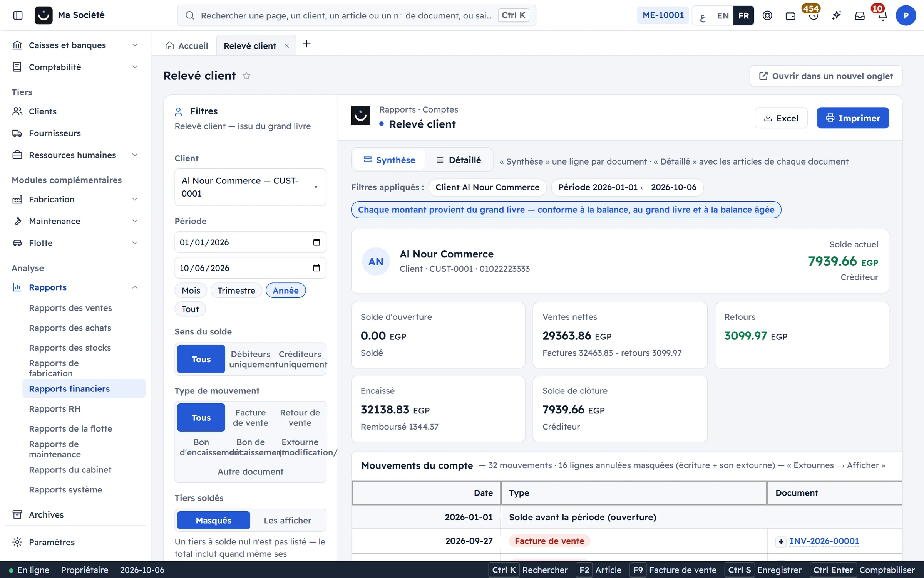924x578 pixels.
Task: Open document link INV-2026-00001
Action: coord(824,541)
